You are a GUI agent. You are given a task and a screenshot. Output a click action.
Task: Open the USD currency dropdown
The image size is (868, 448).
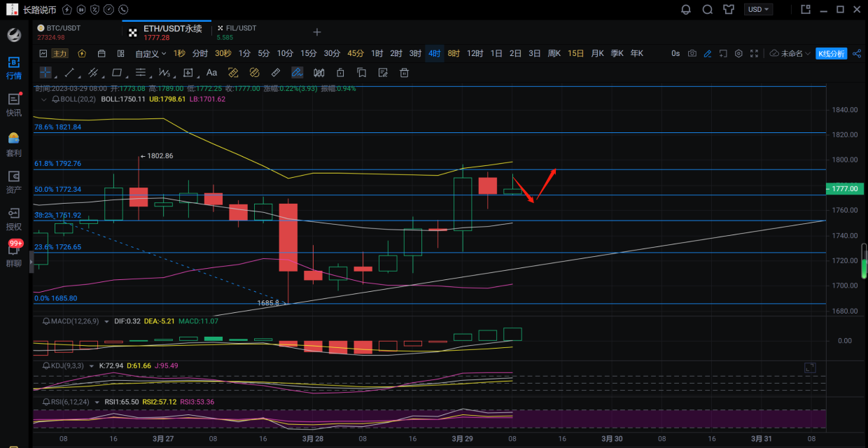click(x=758, y=10)
